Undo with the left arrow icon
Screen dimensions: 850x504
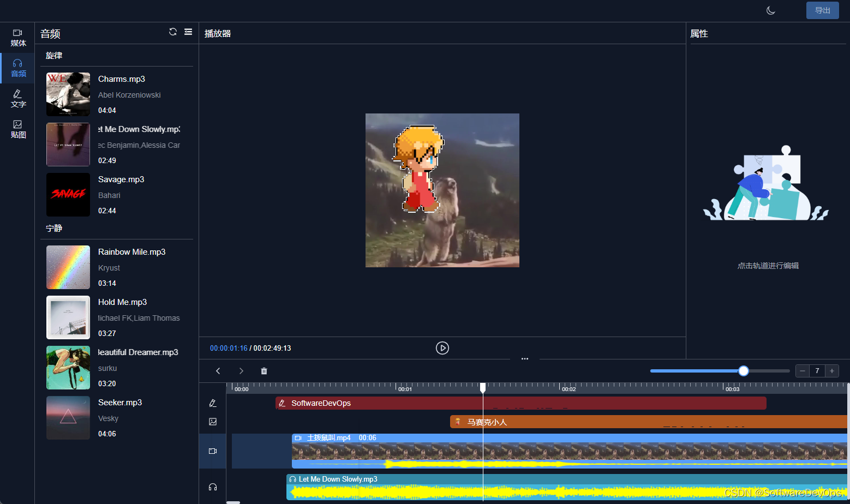click(x=218, y=371)
